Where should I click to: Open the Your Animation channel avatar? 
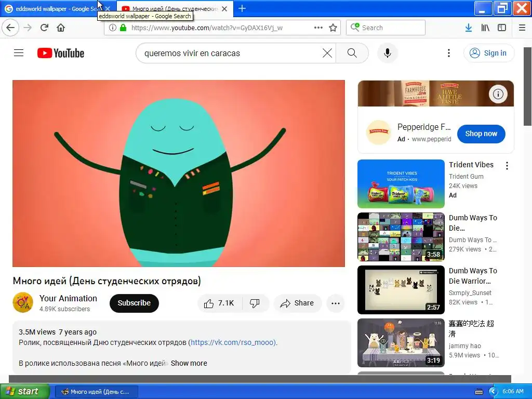coord(23,303)
